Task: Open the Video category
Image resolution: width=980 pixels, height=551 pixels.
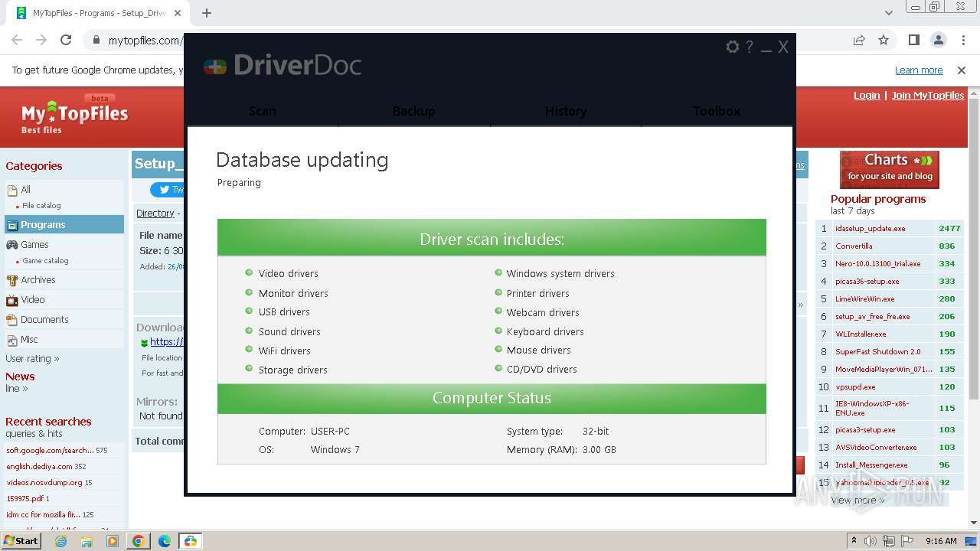Action: click(x=33, y=299)
